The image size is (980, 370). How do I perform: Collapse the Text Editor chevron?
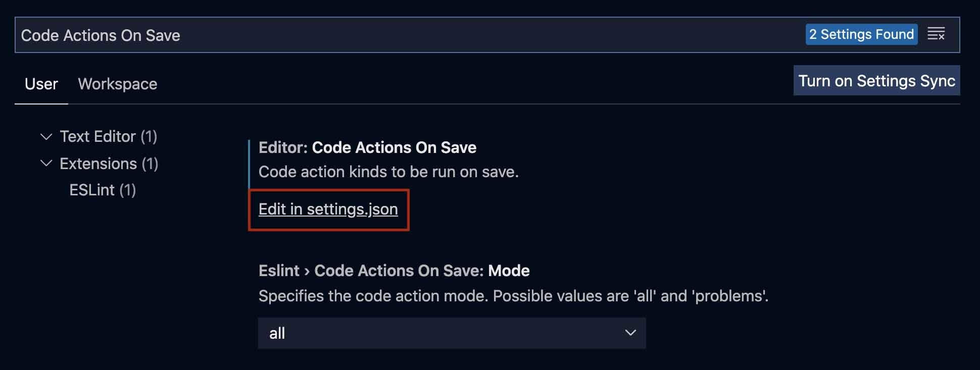click(46, 137)
